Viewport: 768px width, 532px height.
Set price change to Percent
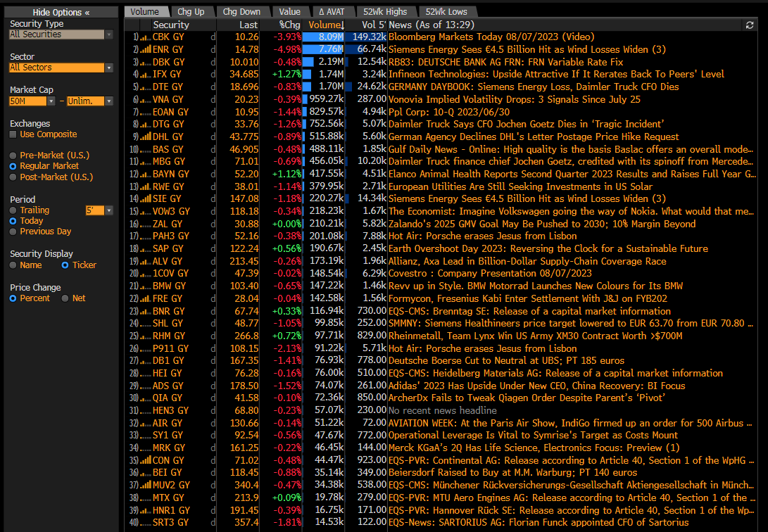coord(13,298)
